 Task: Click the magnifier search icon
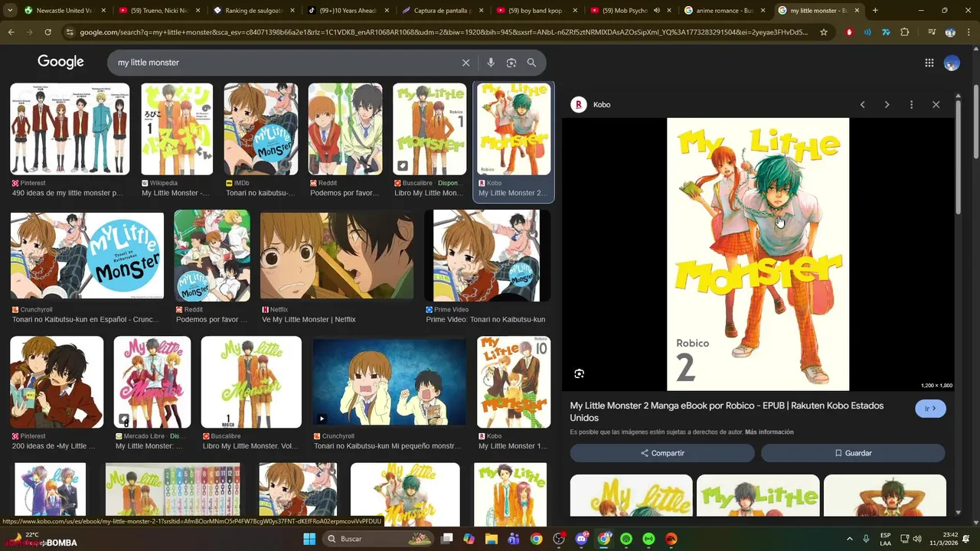point(531,63)
